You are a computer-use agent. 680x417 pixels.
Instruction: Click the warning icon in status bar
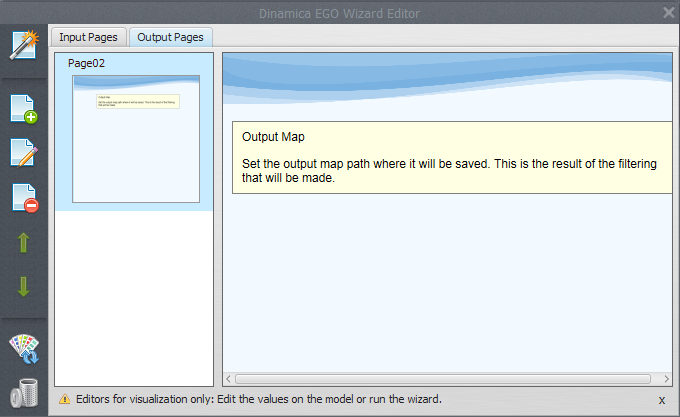pyautogui.click(x=65, y=399)
